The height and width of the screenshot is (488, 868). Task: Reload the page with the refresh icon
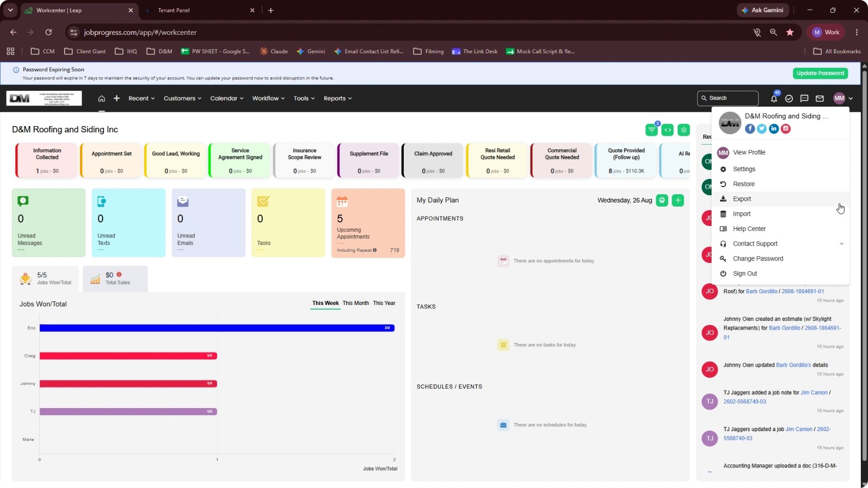(48, 32)
